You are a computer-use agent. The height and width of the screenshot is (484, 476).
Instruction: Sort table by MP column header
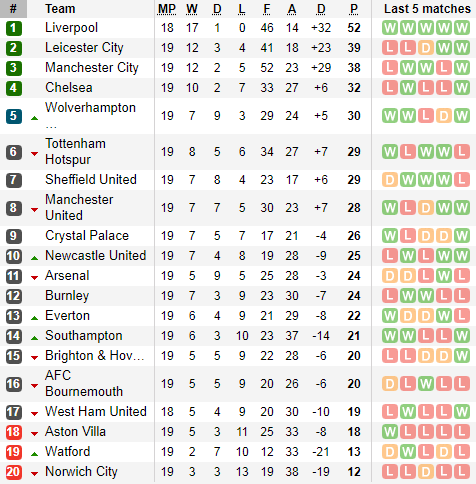pos(167,9)
